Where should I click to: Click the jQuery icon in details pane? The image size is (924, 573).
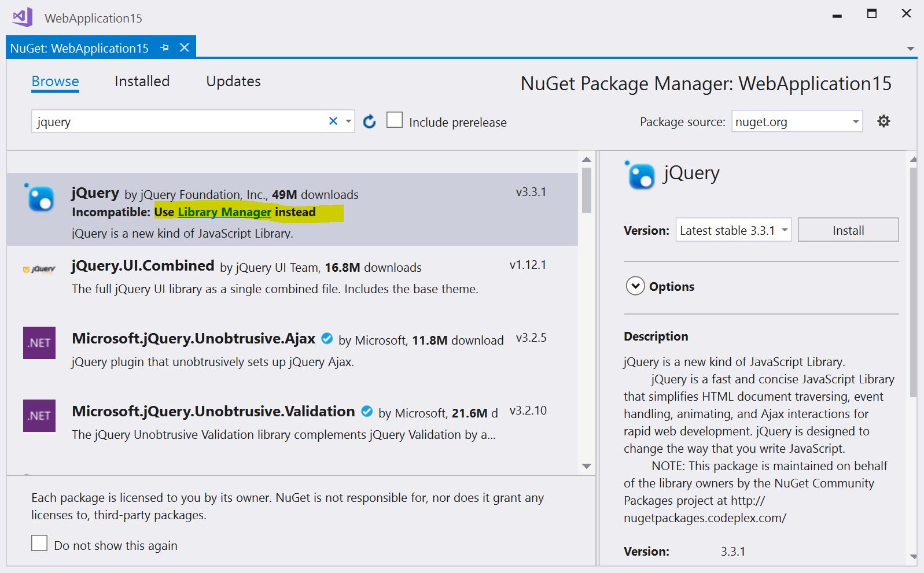[639, 175]
